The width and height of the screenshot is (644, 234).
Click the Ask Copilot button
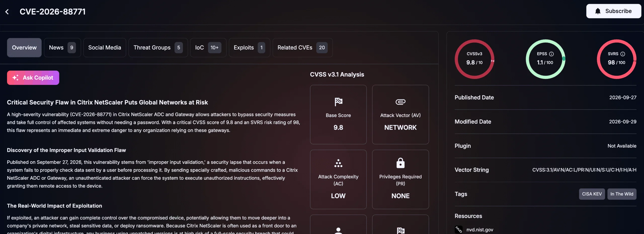coord(33,78)
